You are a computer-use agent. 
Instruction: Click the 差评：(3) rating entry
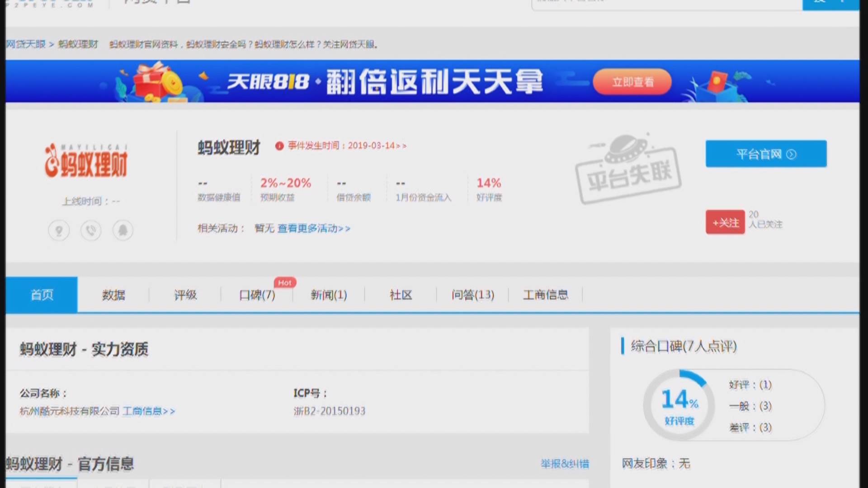[x=750, y=427]
